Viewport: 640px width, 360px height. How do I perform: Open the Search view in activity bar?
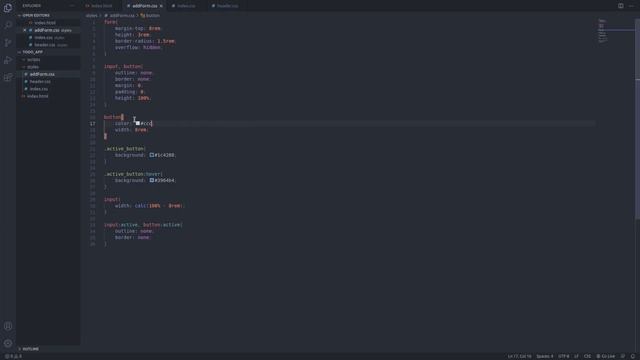click(8, 25)
